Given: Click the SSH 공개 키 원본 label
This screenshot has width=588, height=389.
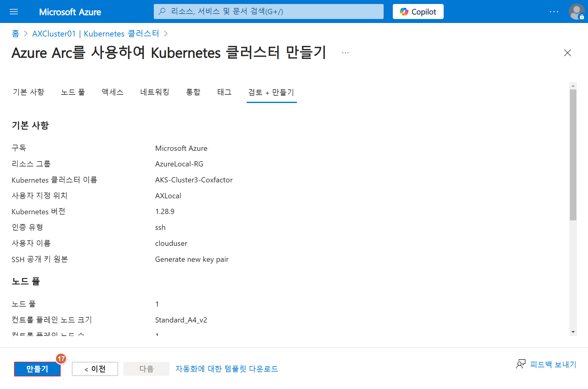Looking at the screenshot, I should coord(40,259).
